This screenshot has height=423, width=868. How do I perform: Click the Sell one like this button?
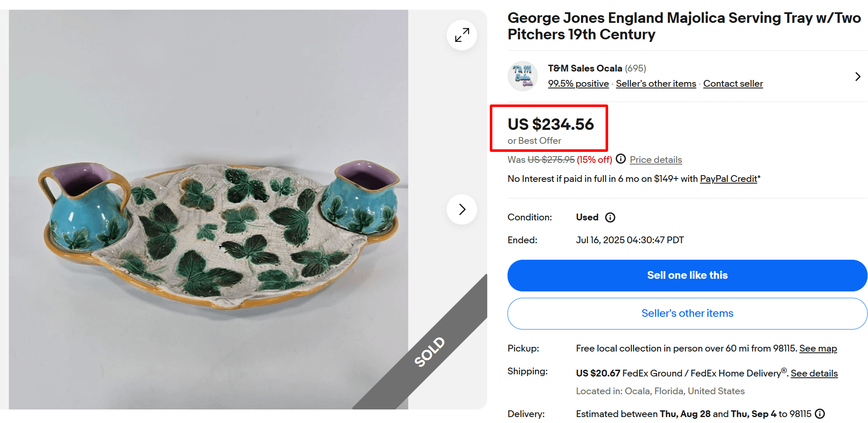pyautogui.click(x=687, y=275)
